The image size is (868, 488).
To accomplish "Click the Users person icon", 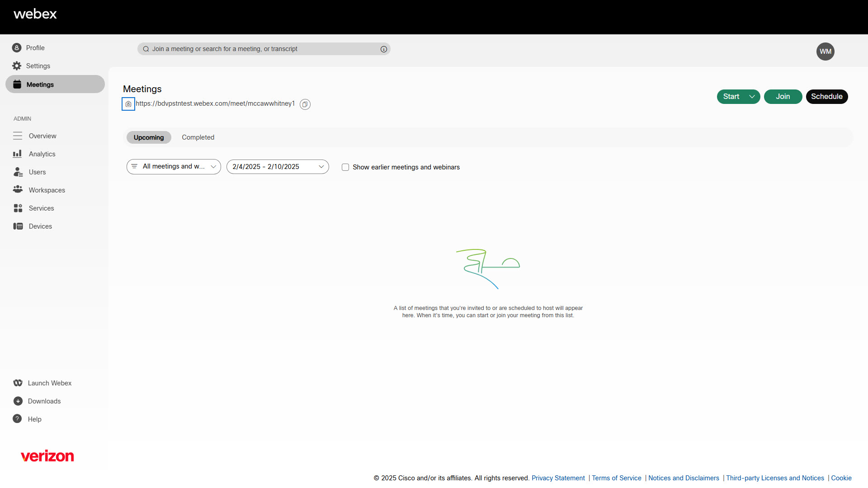I will point(18,172).
